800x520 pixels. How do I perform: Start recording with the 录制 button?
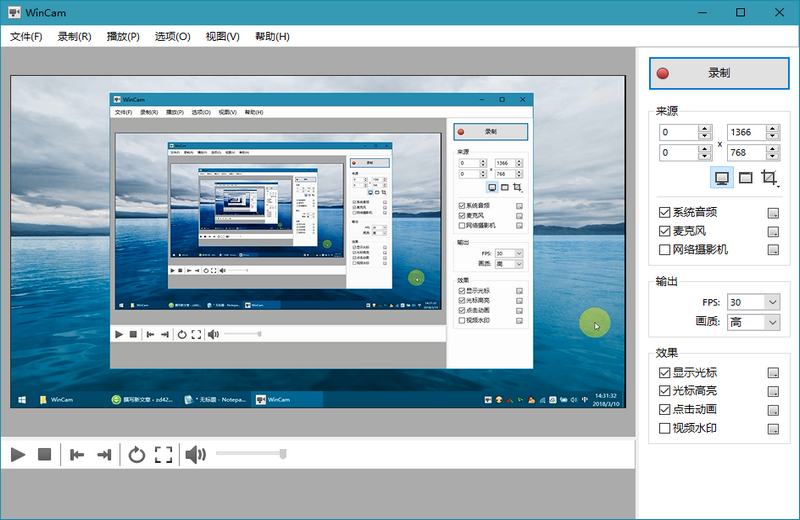pyautogui.click(x=718, y=73)
